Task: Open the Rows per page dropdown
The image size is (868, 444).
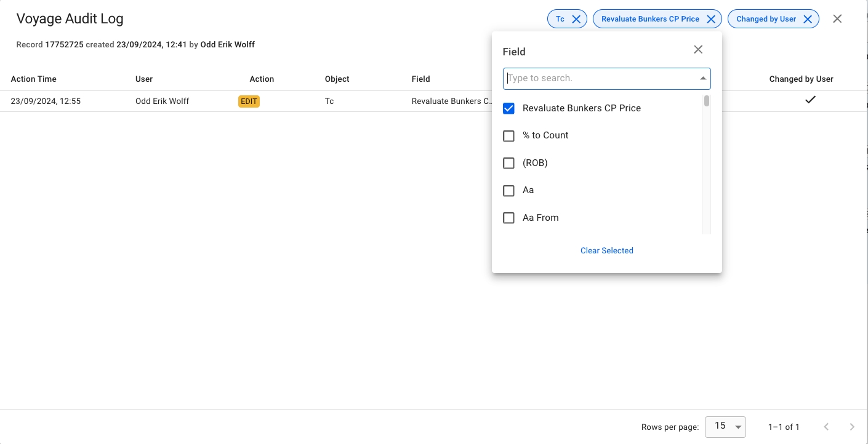Action: click(x=726, y=427)
